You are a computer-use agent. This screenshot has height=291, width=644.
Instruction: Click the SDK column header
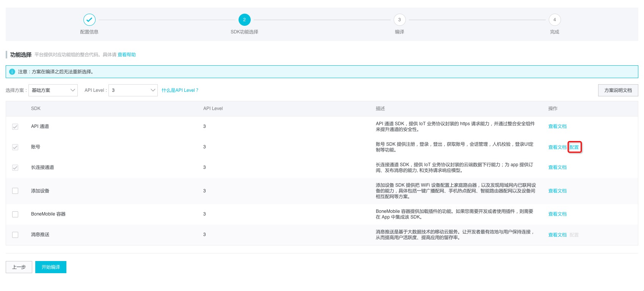[x=36, y=109]
